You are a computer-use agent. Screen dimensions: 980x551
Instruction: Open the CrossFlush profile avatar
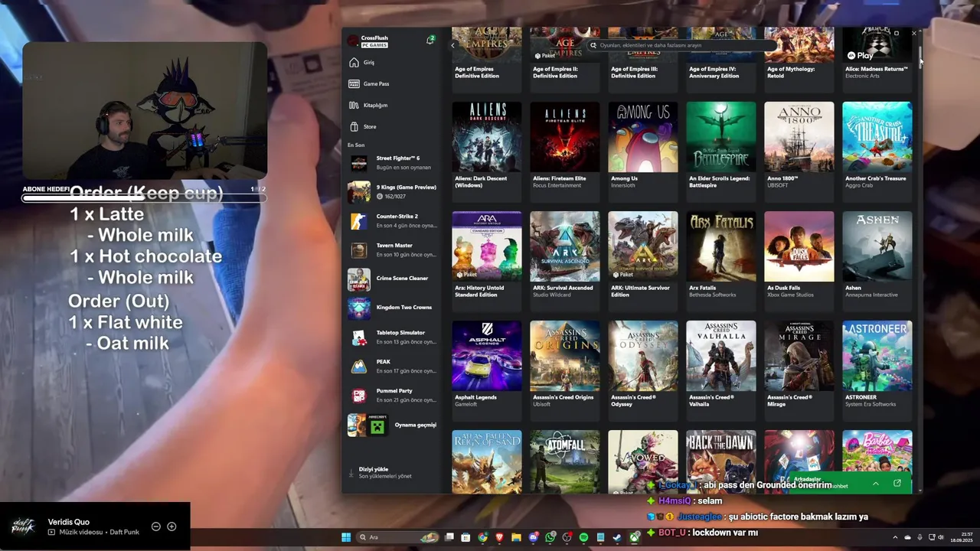pyautogui.click(x=353, y=41)
